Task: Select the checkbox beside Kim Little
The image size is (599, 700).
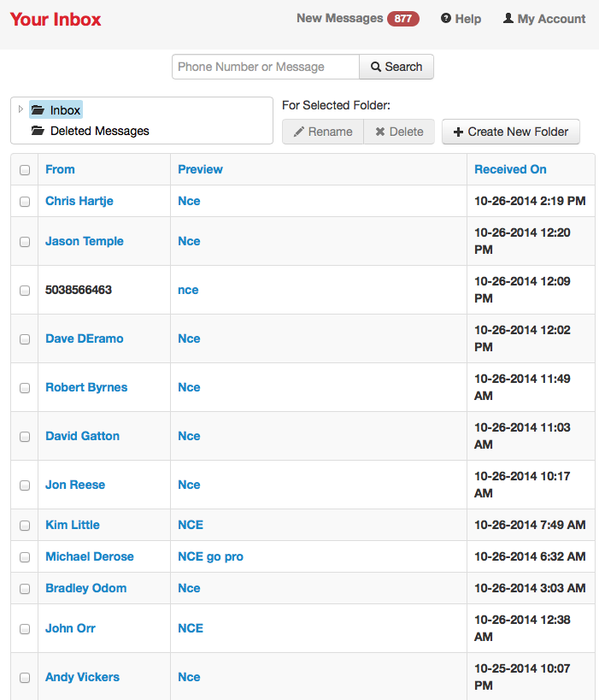Action: point(25,526)
